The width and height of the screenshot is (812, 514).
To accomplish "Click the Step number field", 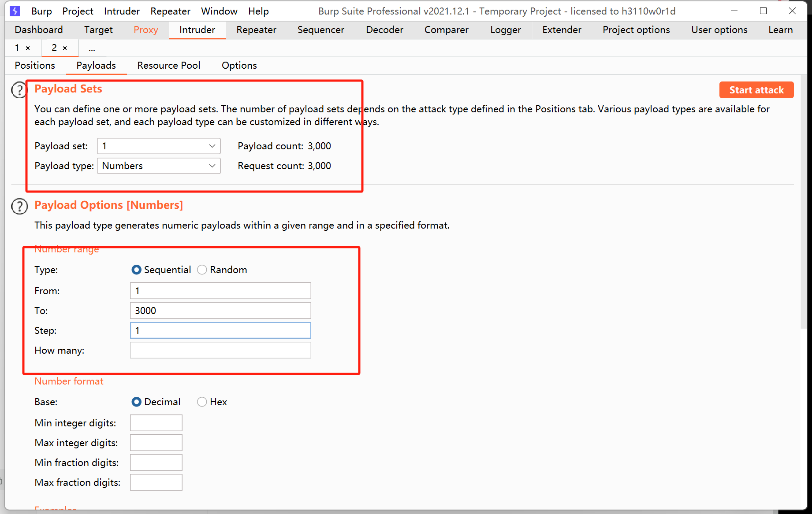I will click(220, 330).
